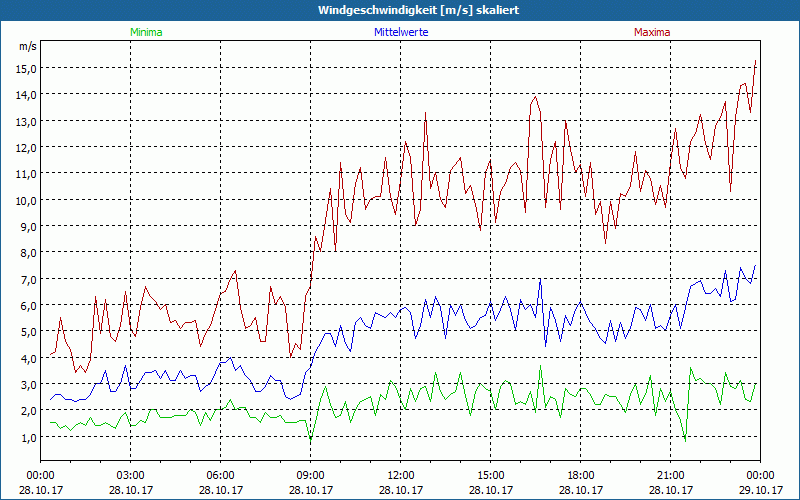Click the '28.10.17' date belonging to 06:00
Viewport: 800px width, 500px height.
[220, 490]
